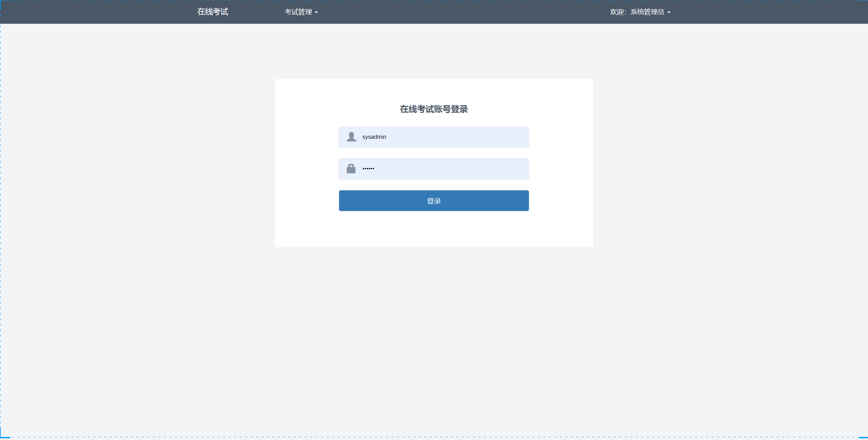Click the caret arrow beside 考试管理
This screenshot has height=440, width=868.
pyautogui.click(x=316, y=13)
